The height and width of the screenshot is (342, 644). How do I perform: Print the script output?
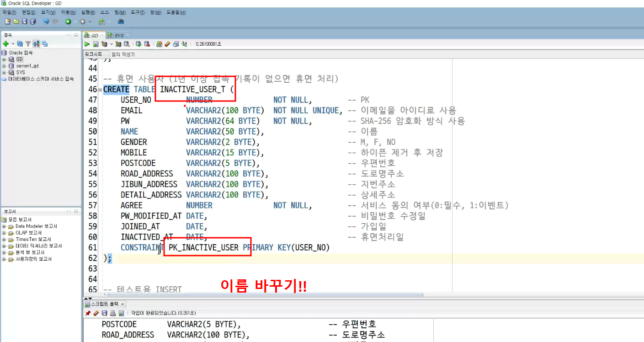(x=112, y=313)
